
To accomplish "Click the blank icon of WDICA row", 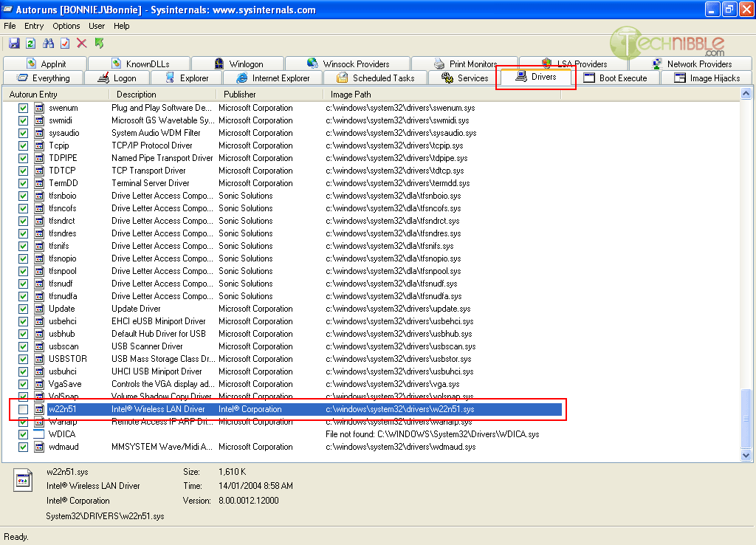I will [x=39, y=434].
